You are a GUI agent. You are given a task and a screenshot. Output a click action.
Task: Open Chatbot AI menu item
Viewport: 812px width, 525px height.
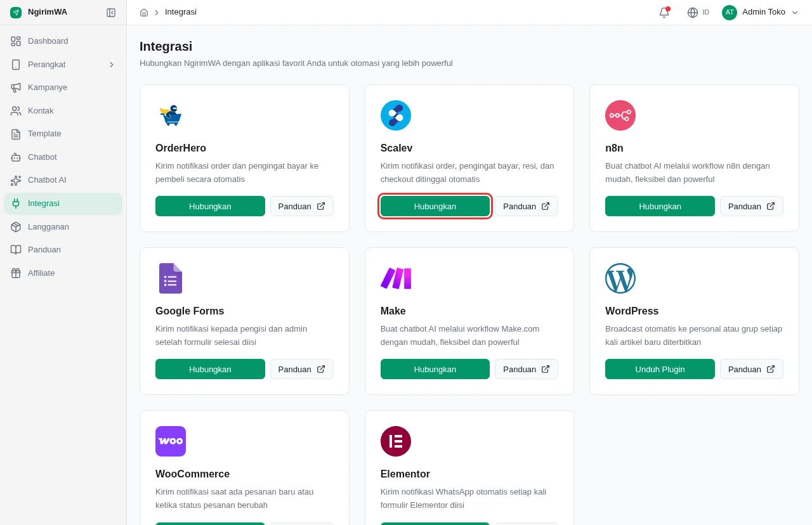[x=63, y=180]
